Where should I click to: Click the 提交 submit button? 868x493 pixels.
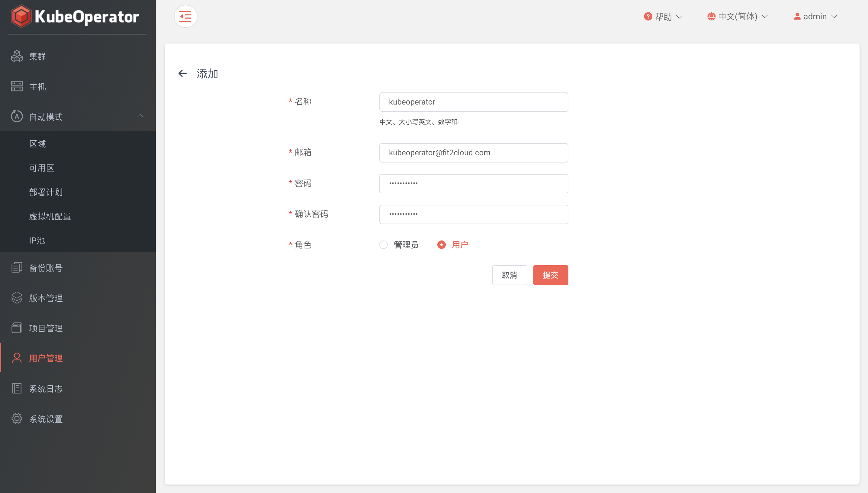click(551, 275)
